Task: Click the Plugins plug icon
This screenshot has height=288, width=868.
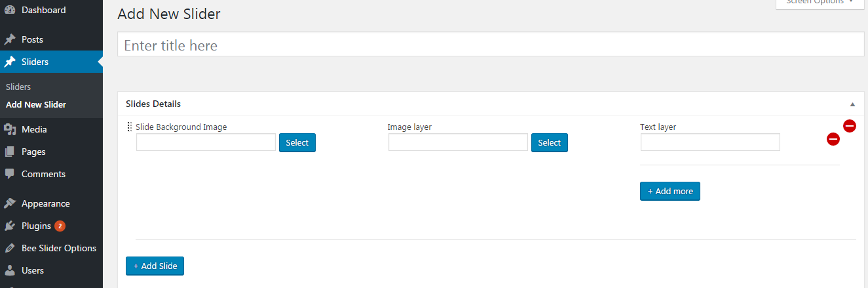Action: 10,226
